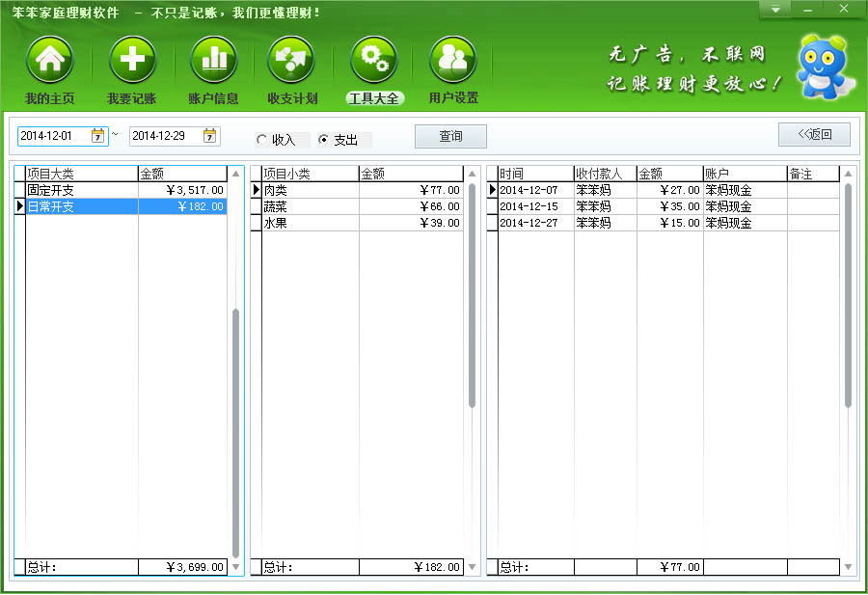Click the ¥3,699.00 total cell
The width and height of the screenshot is (868, 595).
(182, 567)
